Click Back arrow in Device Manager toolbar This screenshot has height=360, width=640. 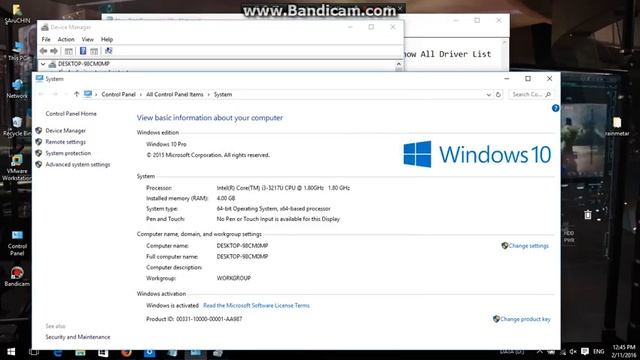point(44,51)
